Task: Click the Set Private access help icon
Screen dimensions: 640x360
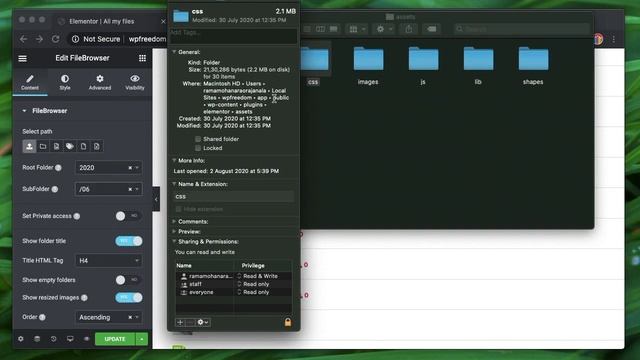Action: (77, 216)
